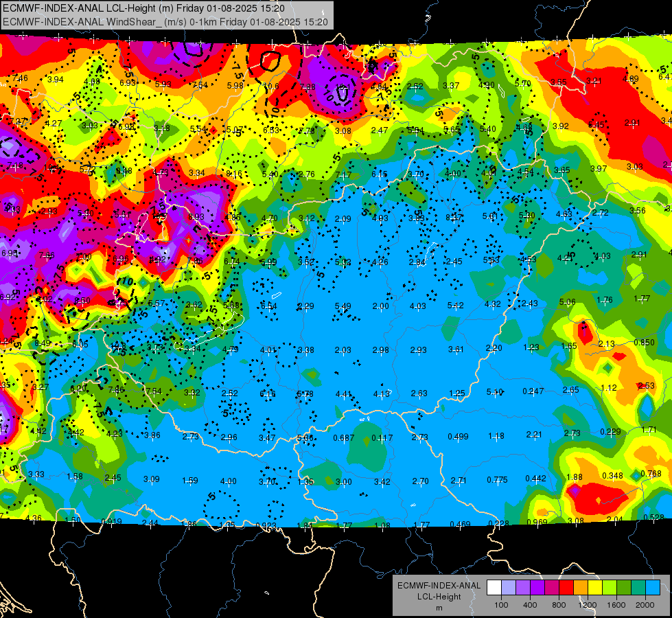Click the legend scale value 800
The image size is (672, 618).
(x=559, y=605)
